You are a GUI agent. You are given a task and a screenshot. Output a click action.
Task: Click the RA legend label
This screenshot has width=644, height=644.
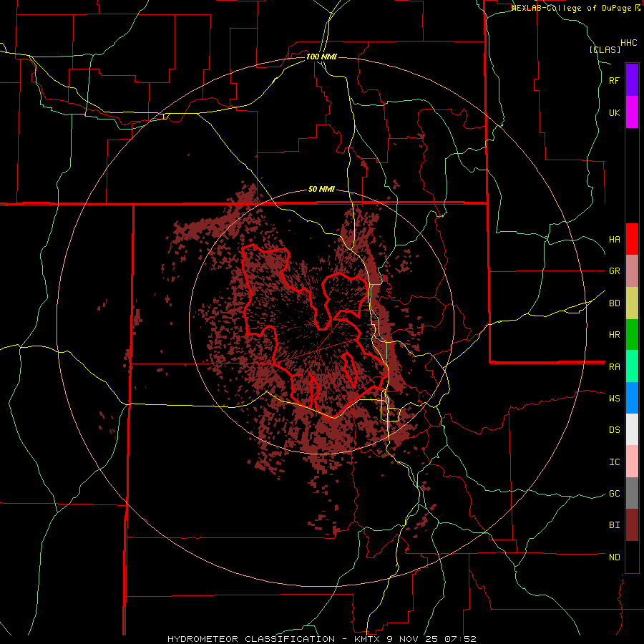[615, 366]
